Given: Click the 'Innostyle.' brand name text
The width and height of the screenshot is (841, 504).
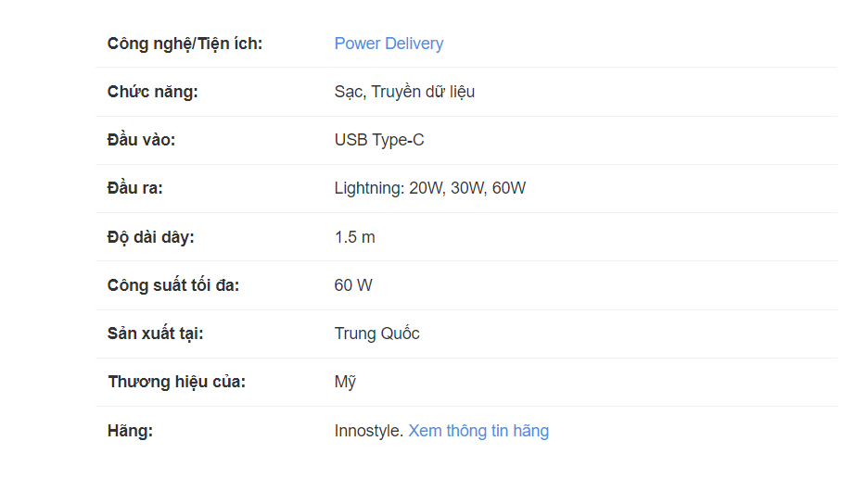Looking at the screenshot, I should pyautogui.click(x=368, y=431).
